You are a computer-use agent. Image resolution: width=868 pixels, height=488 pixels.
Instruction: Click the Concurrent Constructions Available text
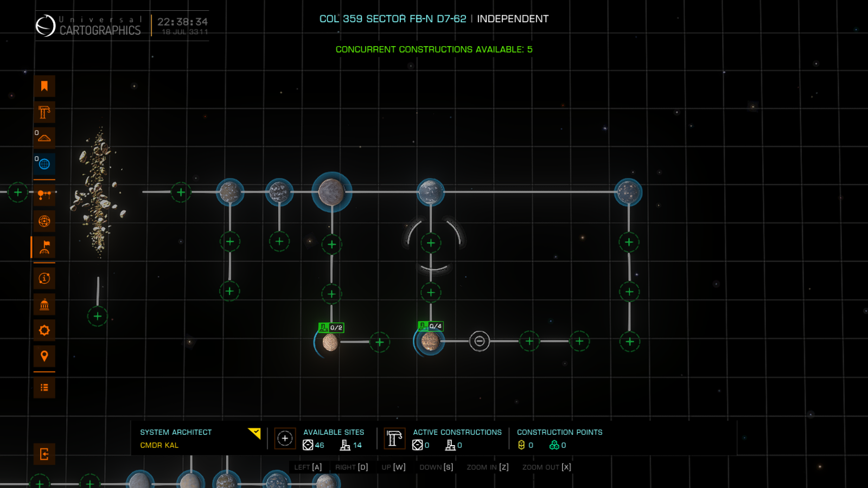(x=434, y=49)
